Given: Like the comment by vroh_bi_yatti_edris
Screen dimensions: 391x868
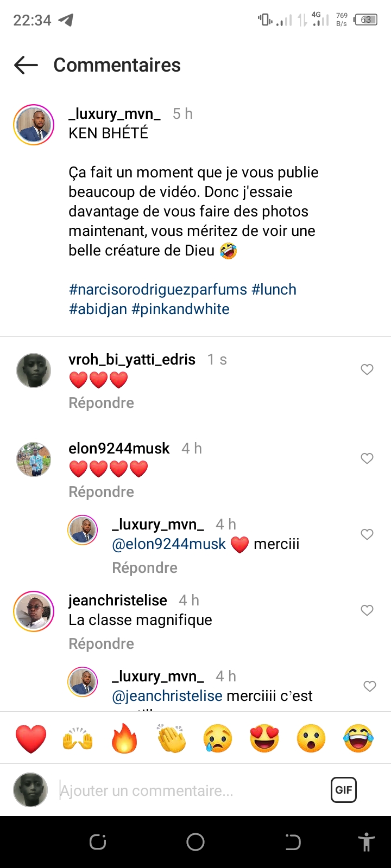Looking at the screenshot, I should (367, 369).
